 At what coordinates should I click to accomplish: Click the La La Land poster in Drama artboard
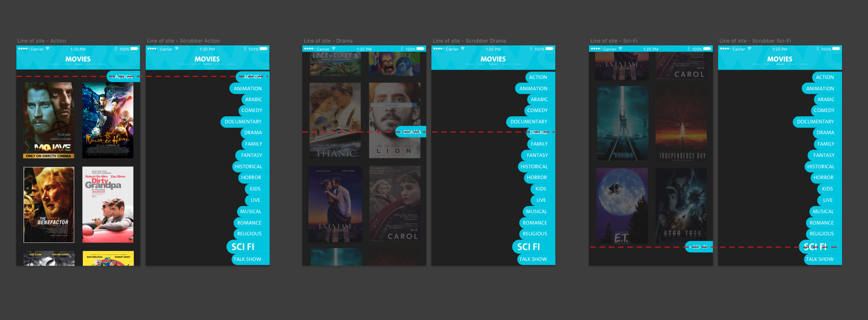coord(335,204)
